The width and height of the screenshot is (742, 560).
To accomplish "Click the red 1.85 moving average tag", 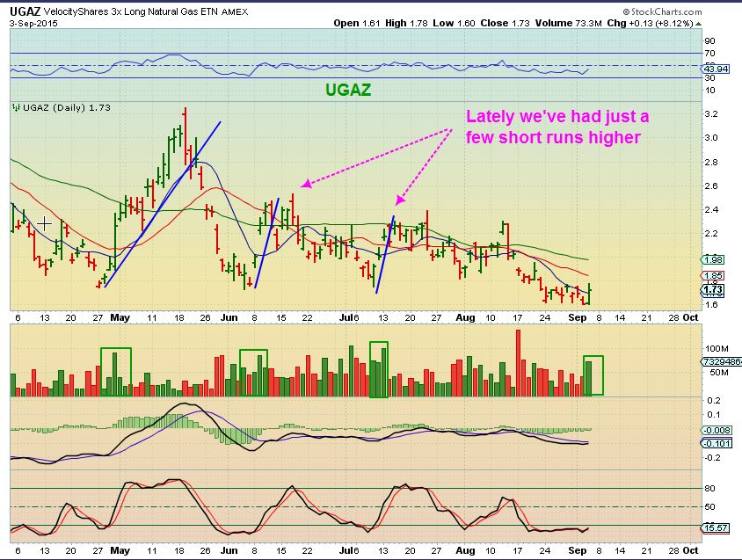I will pos(713,275).
